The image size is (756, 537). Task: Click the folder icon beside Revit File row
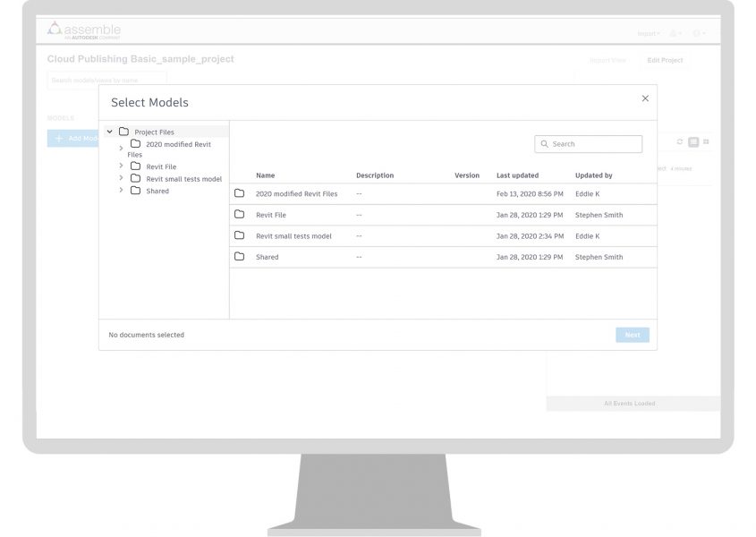pyautogui.click(x=237, y=215)
